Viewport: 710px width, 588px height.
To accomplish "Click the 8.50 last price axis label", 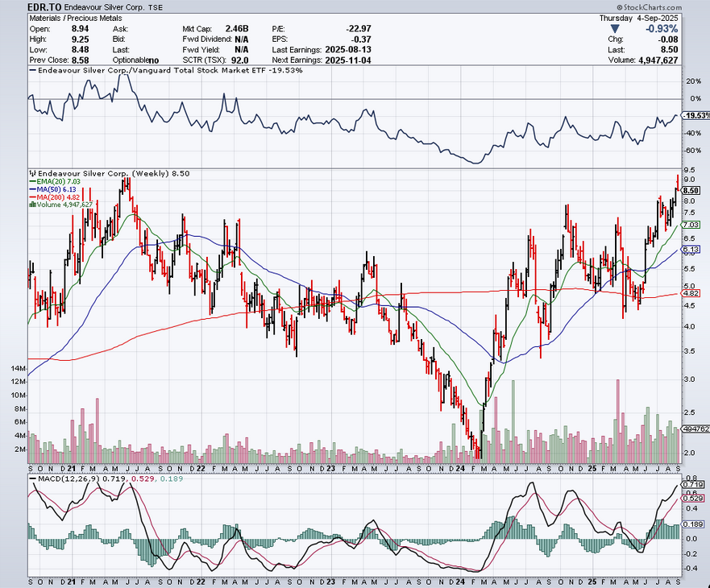I will click(691, 191).
